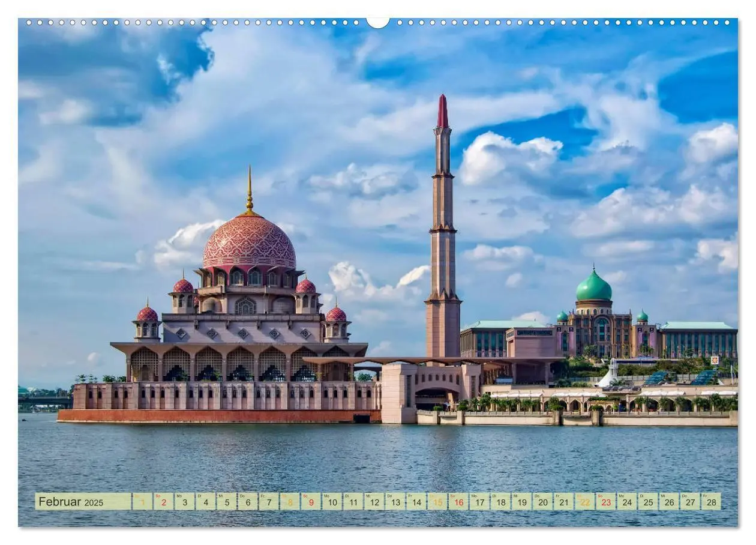Image resolution: width=756 pixels, height=545 pixels.
Task: Pick day 5 in the calendar strip
Action: coord(226,501)
